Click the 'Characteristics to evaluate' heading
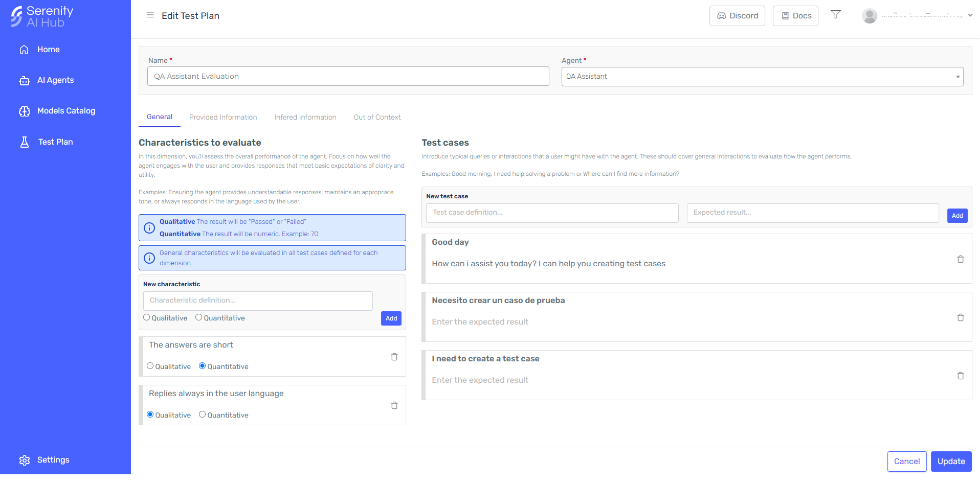 [200, 143]
